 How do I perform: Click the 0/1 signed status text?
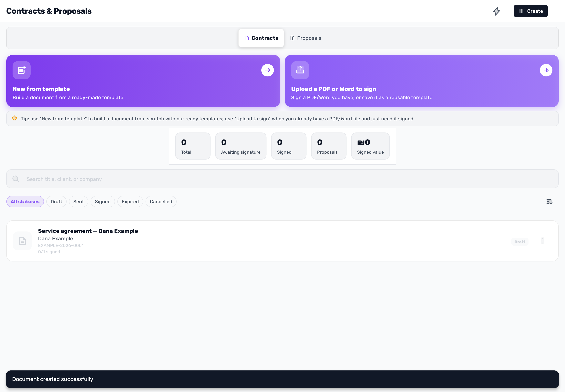[49, 252]
